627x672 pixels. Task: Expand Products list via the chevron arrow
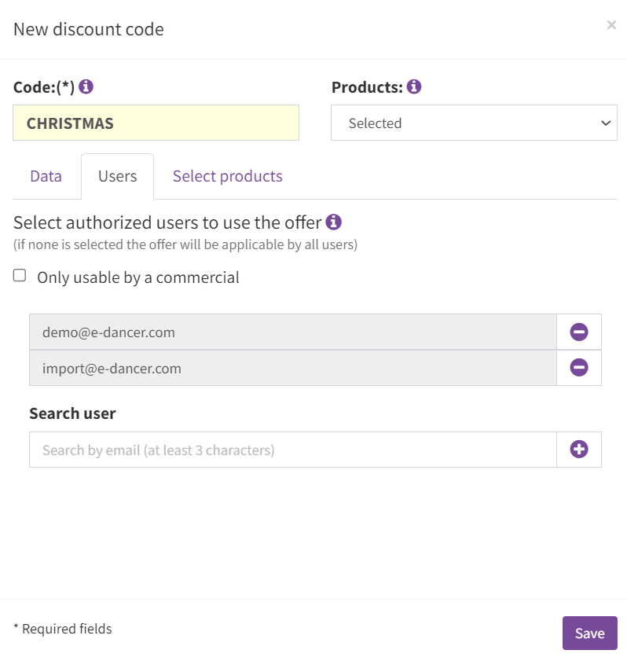coord(606,123)
